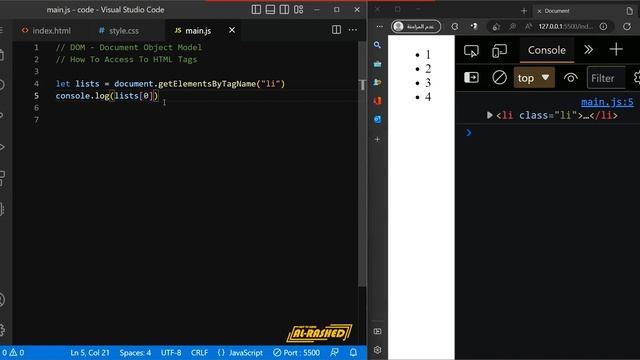Viewport: 640px width, 360px height.
Task: Open sidebar Games icon in Edge
Action: click(378, 82)
